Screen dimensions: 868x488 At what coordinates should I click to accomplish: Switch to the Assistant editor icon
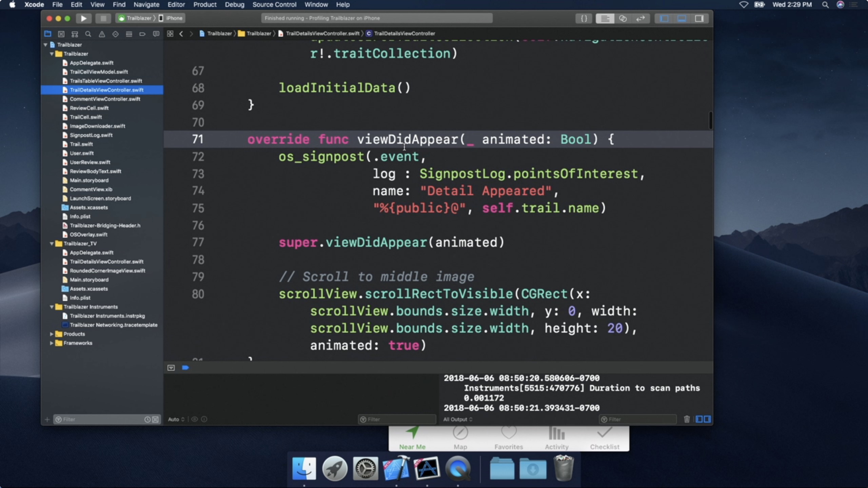tap(623, 18)
